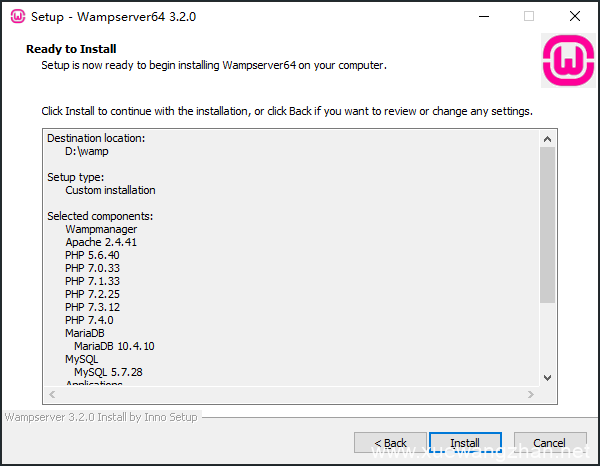Viewport: 600px width, 466px height.
Task: Click the Custom installation text line
Action: [x=110, y=190]
